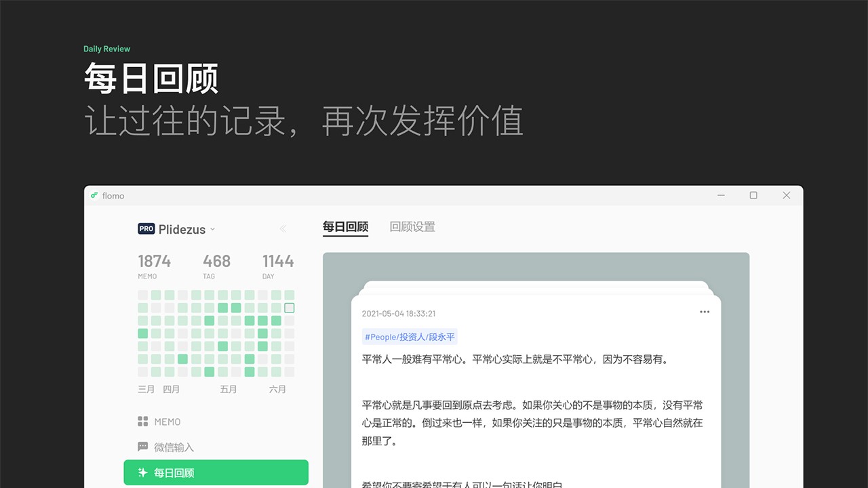Image resolution: width=868 pixels, height=488 pixels.
Task: Open the MEMO section from the sidebar
Action: (167, 421)
